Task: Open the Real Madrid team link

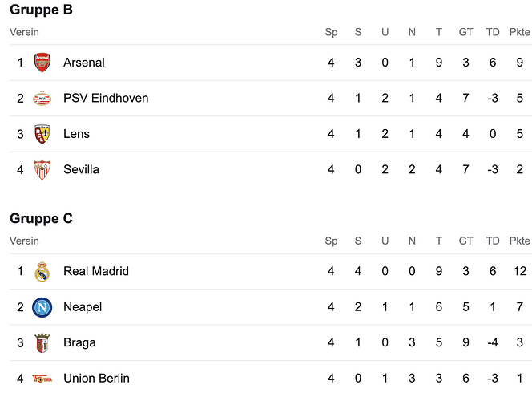Action: tap(96, 271)
